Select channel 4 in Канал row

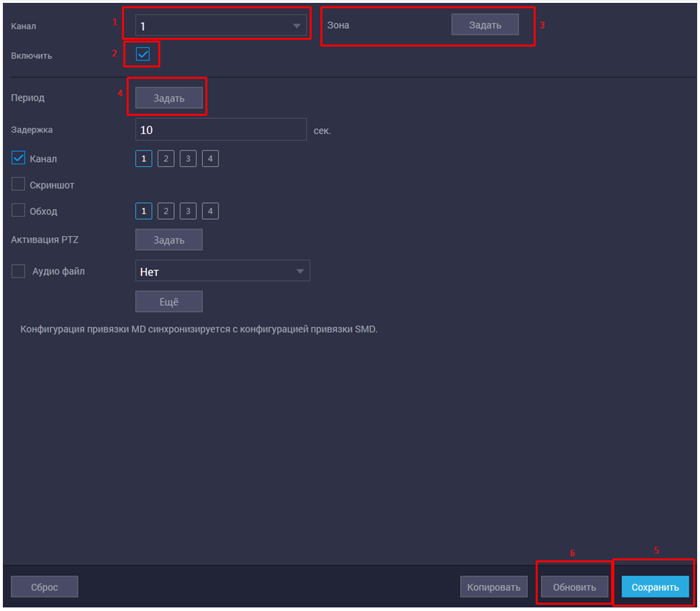tap(210, 158)
